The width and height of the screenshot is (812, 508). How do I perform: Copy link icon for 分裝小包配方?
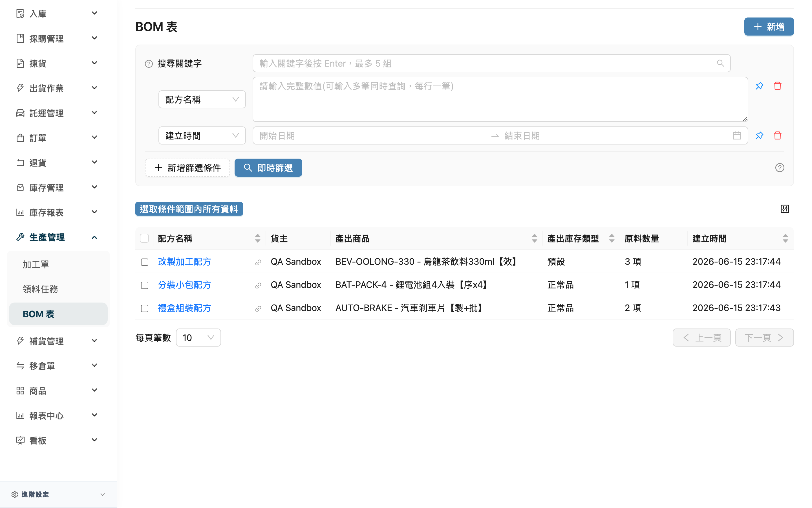click(x=258, y=285)
